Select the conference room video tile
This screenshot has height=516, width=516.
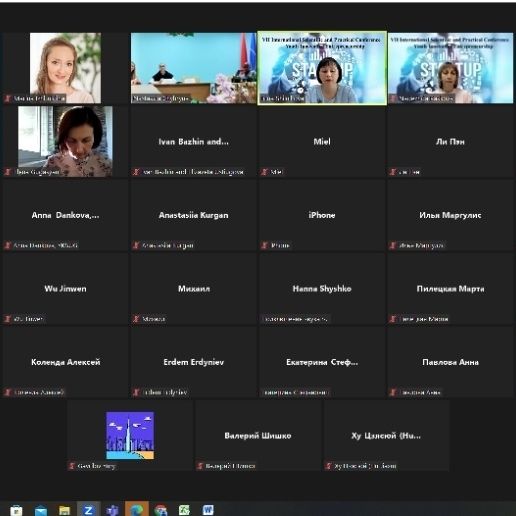(x=194, y=68)
